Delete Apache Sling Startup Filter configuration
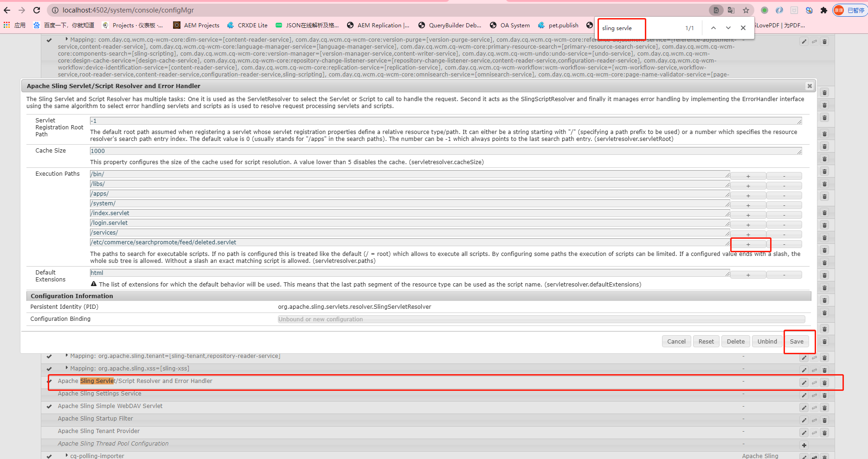This screenshot has height=459, width=868. [824, 420]
